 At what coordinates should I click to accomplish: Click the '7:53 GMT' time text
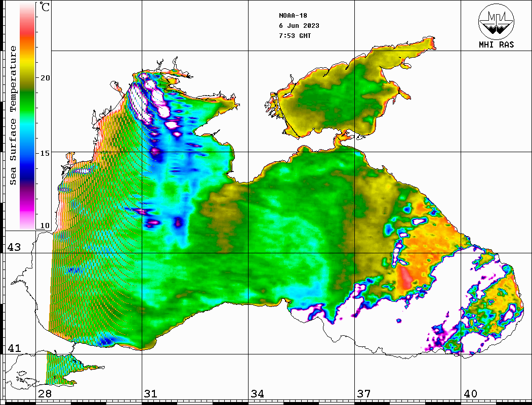coord(295,35)
